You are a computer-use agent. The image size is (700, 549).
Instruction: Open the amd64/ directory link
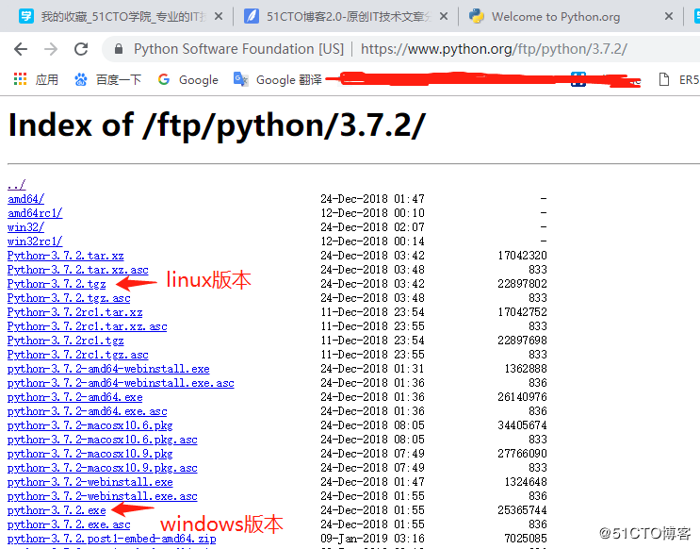click(26, 199)
